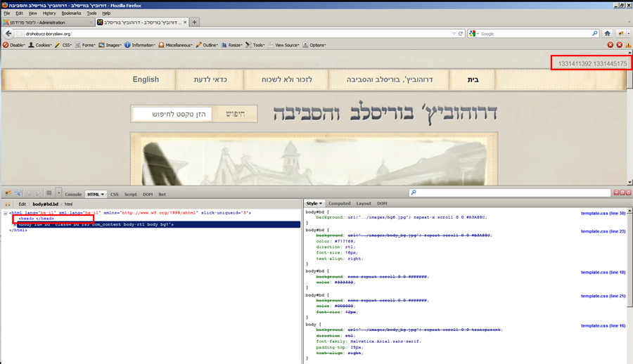Viewport: 633px width, 364px height.
Task: Click the חיפוש search button on the page
Action: point(236,114)
